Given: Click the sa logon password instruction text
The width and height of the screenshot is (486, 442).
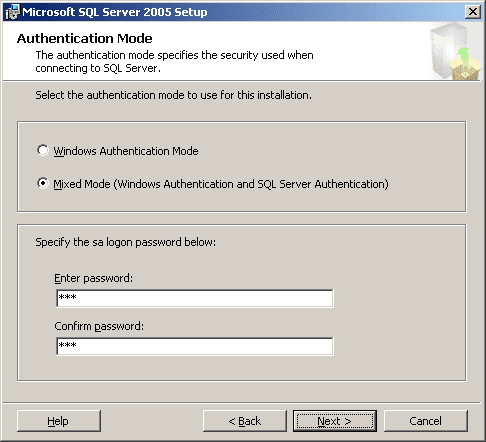Looking at the screenshot, I should [126, 242].
